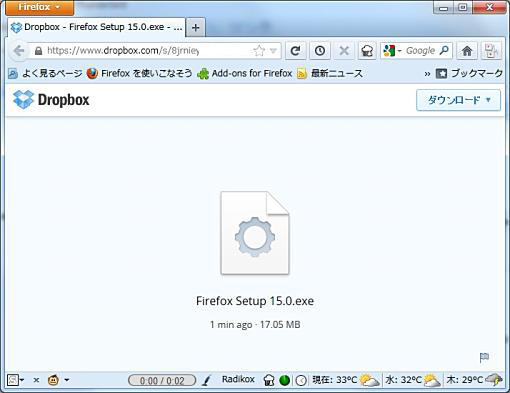Open the よく見るページ bookmark folder
The height and width of the screenshot is (393, 510).
click(x=45, y=73)
